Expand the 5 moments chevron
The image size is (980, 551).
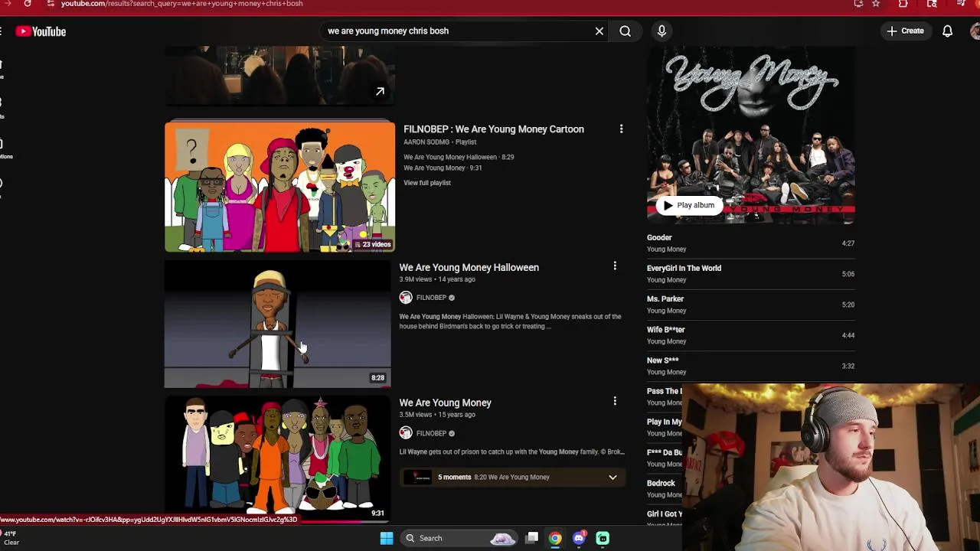pyautogui.click(x=612, y=478)
